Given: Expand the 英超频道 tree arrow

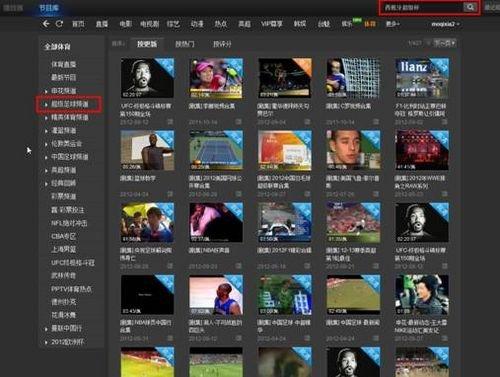Looking at the screenshot, I should coord(46,170).
